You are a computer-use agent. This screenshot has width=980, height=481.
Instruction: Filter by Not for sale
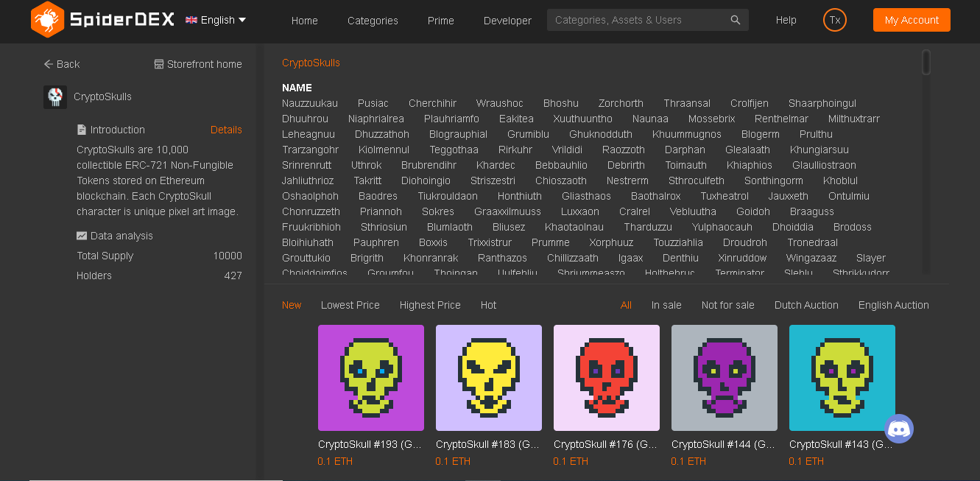[x=728, y=305]
